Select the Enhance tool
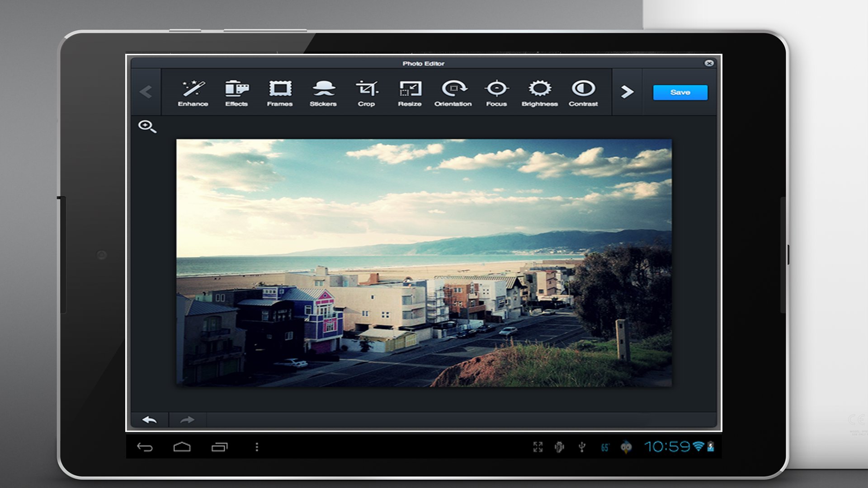Image resolution: width=868 pixels, height=488 pixels. (x=193, y=92)
